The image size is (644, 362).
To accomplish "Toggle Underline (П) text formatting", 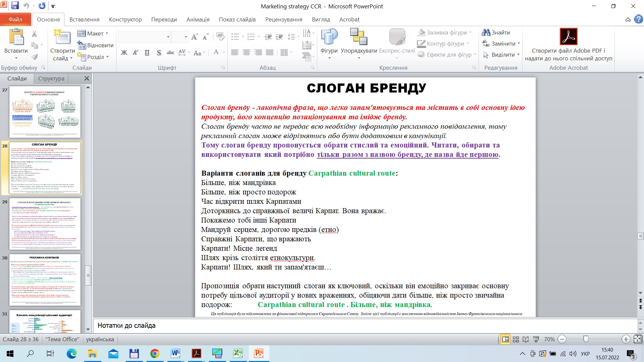I will click(147, 53).
